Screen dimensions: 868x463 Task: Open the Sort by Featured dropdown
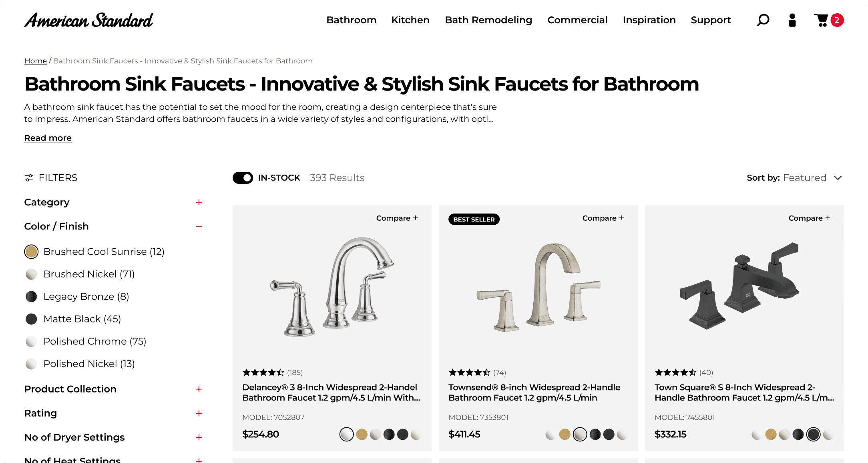812,177
